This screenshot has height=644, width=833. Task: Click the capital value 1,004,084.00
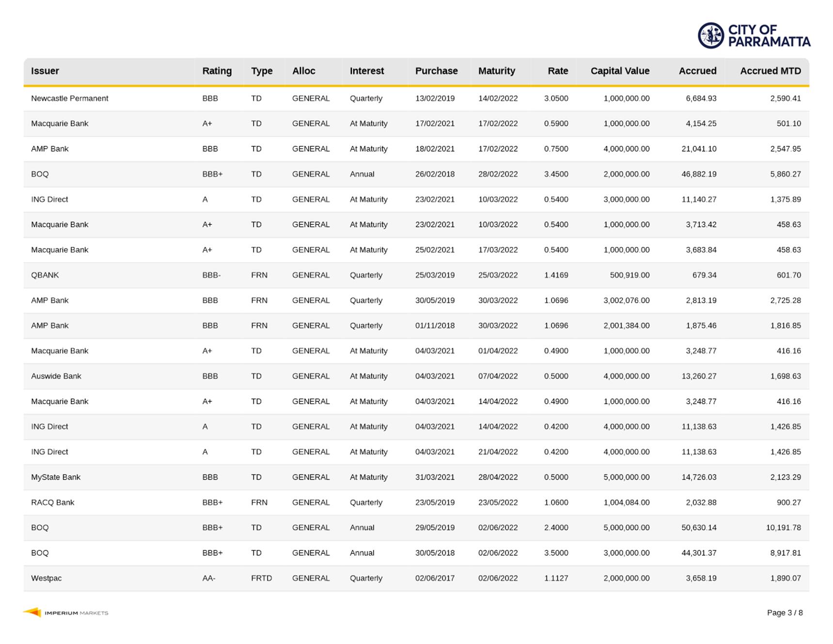click(x=627, y=503)
